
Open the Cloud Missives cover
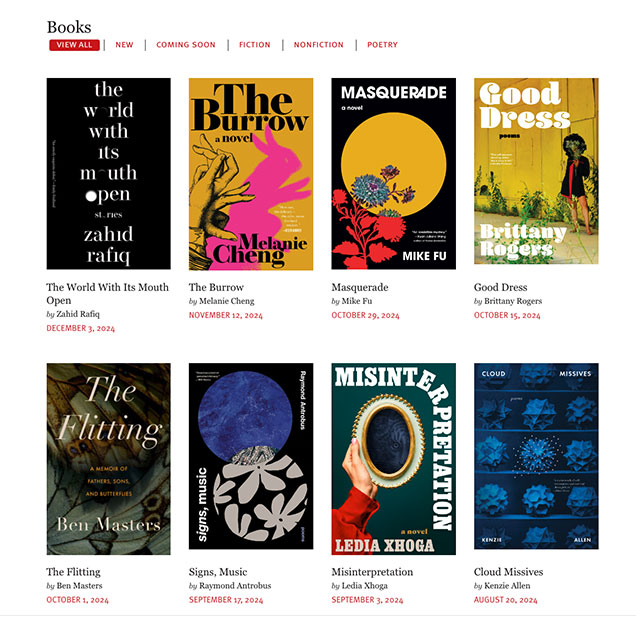coord(536,456)
